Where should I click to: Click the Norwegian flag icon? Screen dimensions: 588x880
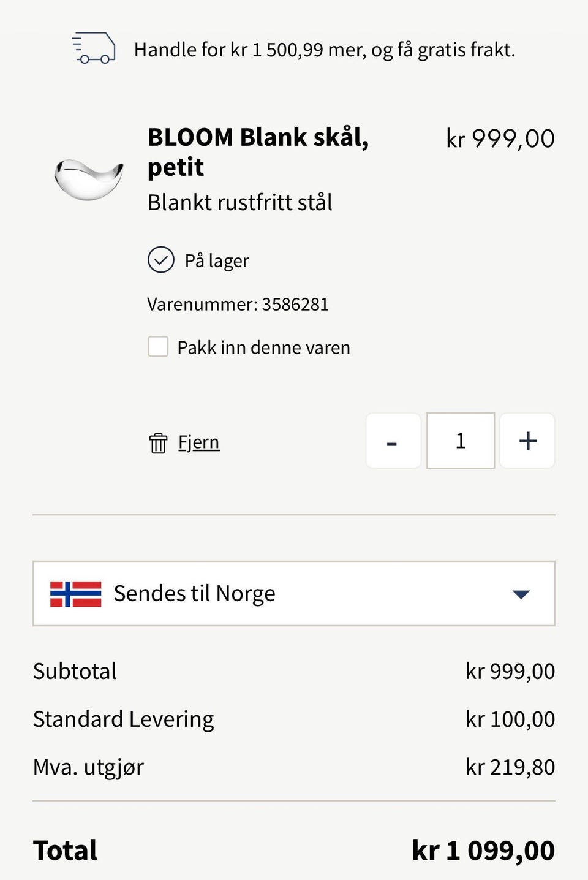(76, 594)
